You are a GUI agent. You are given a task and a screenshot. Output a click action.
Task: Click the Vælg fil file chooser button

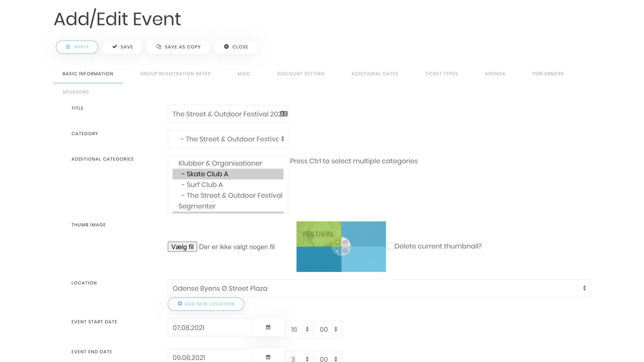(182, 247)
